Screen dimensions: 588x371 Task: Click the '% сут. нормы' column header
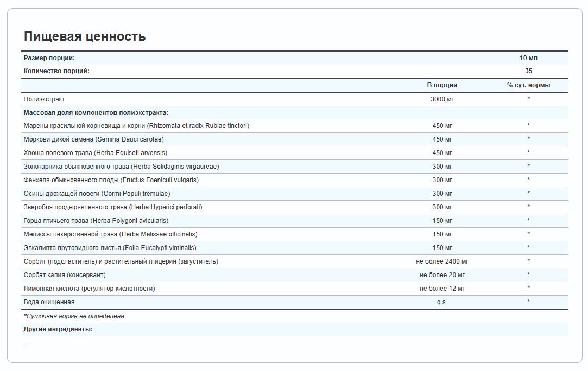[x=528, y=85]
